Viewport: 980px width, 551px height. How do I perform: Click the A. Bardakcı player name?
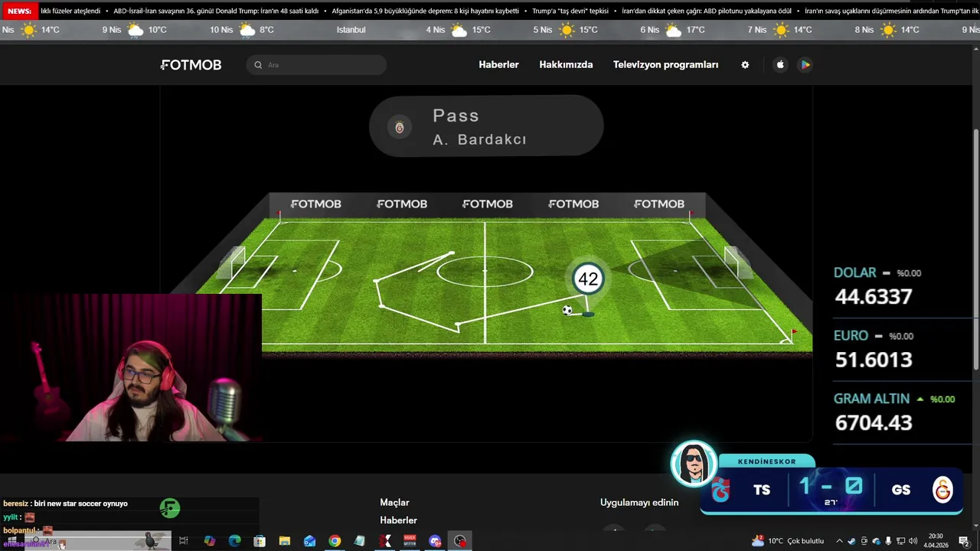tap(479, 139)
